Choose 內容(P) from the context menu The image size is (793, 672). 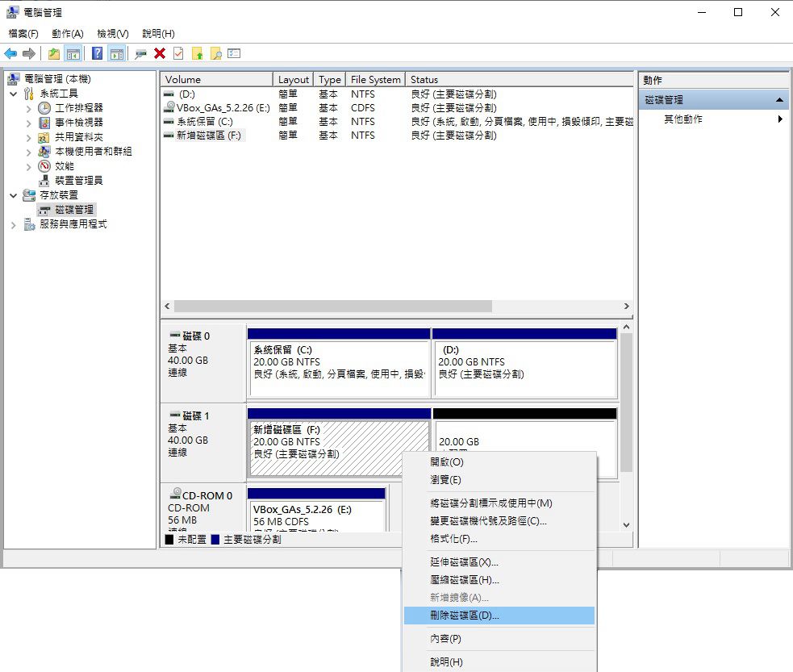point(499,639)
